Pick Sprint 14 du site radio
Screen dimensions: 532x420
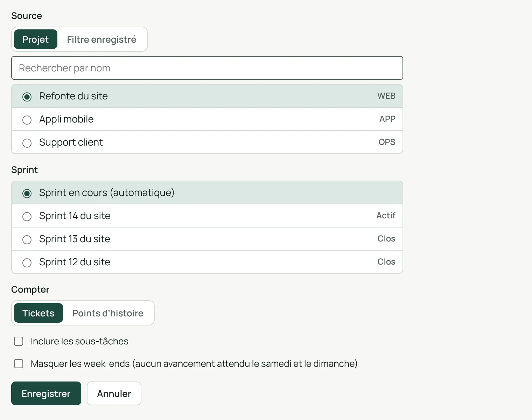[x=27, y=216]
